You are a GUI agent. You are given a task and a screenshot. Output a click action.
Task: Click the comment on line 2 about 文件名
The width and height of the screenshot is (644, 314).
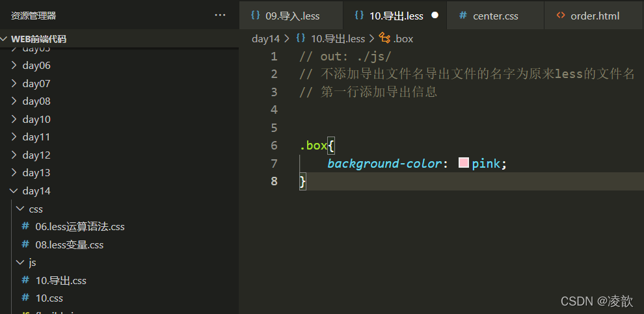point(467,74)
